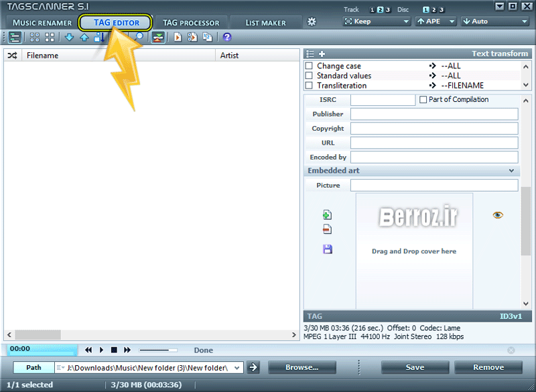This screenshot has width=536, height=392.
Task: Toggle the file list tree view icon
Action: [x=15, y=38]
